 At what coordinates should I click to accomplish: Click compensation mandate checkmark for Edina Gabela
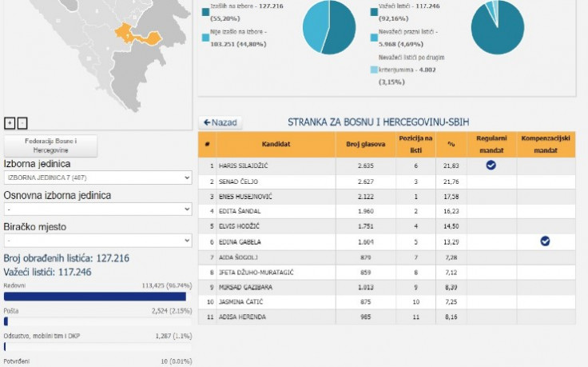click(x=545, y=241)
